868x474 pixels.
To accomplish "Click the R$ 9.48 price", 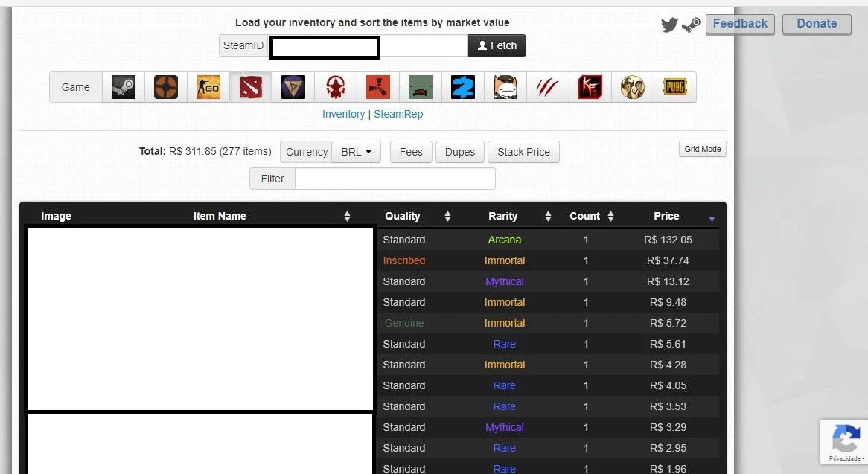I will pos(668,303).
